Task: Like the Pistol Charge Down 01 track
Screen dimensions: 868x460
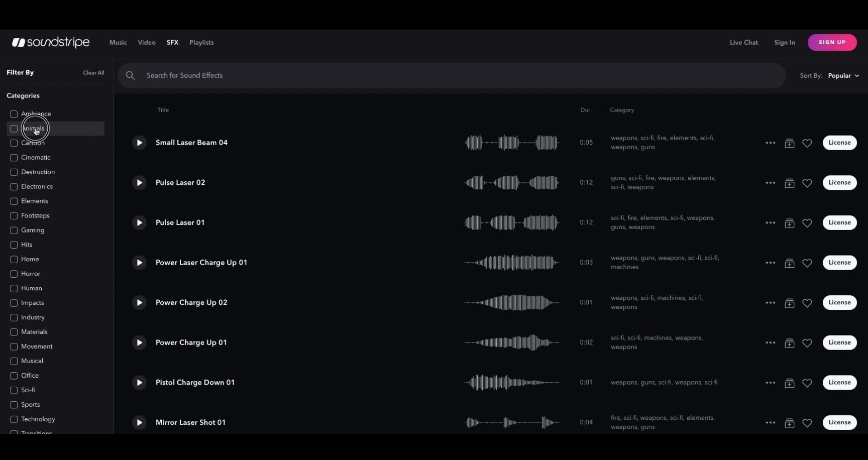Action: [807, 383]
